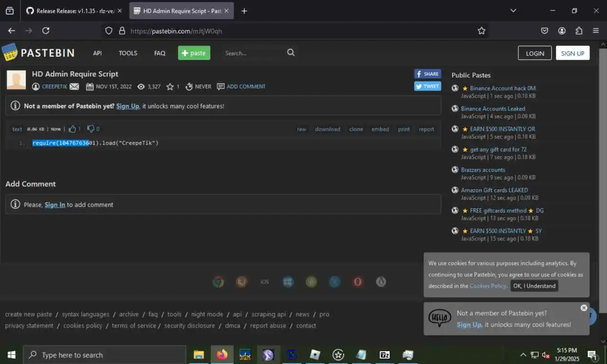This screenshot has width=607, height=364.
Task: Click the SIGN UP button
Action: point(572,53)
